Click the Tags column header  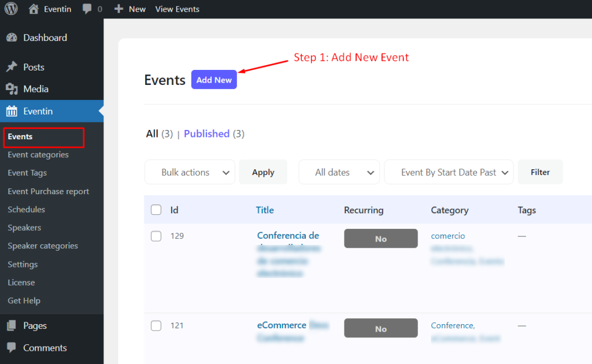[x=527, y=210]
